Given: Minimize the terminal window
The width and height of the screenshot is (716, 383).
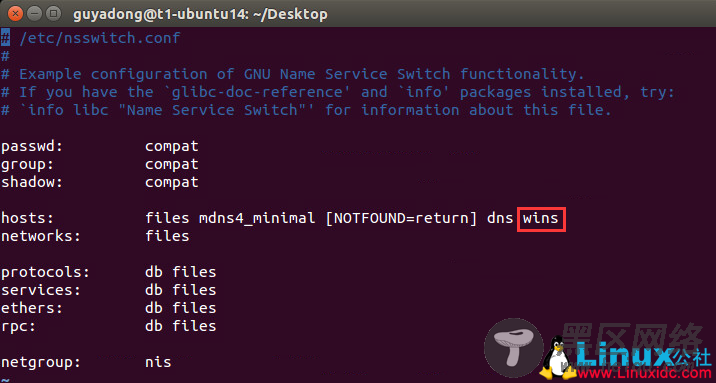Looking at the screenshot, I should [x=35, y=14].
